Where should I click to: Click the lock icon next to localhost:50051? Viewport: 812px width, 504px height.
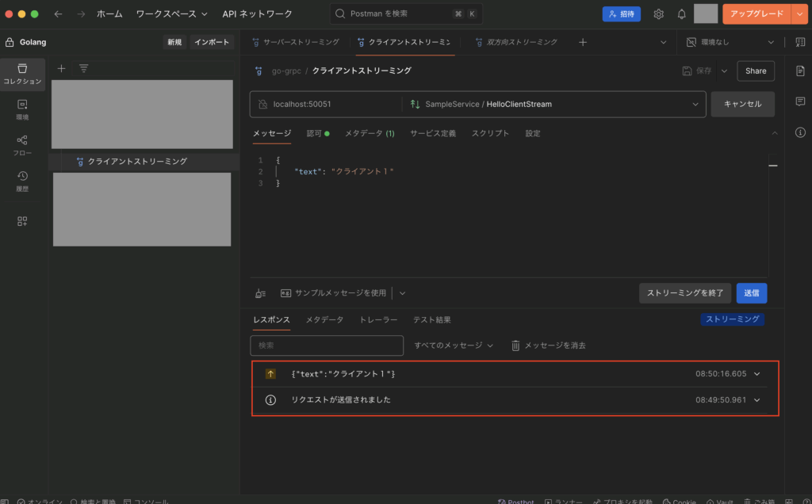tap(263, 104)
